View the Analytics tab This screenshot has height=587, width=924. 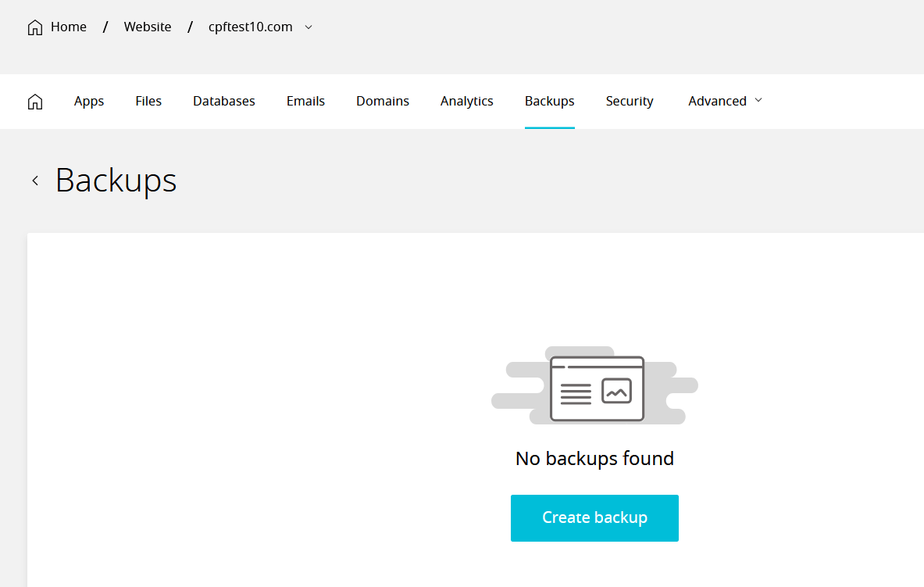point(467,101)
